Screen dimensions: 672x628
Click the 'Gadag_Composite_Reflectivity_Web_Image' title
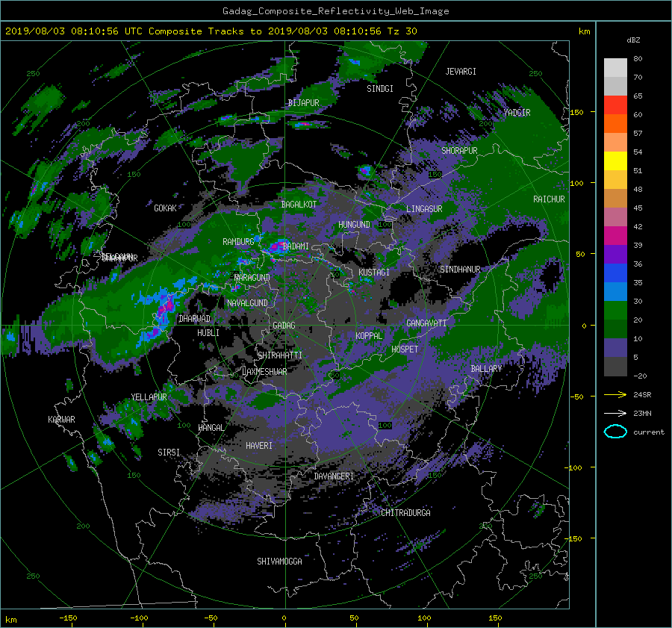coord(335,11)
